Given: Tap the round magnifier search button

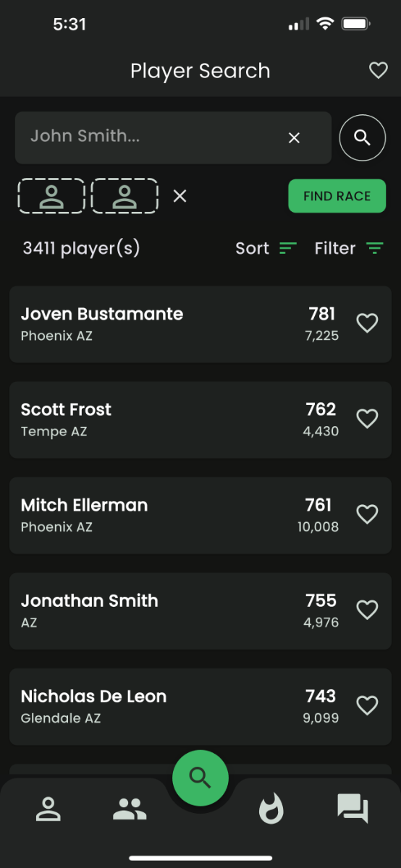Looking at the screenshot, I should (363, 137).
